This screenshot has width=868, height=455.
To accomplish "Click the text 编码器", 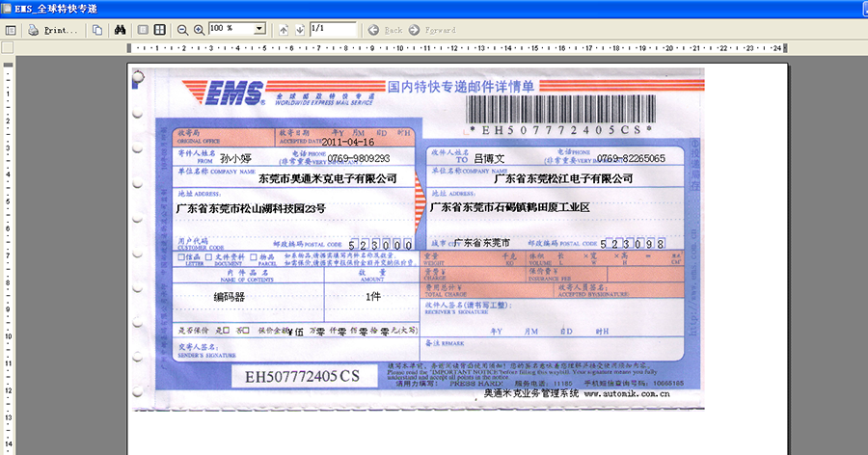I will [x=230, y=297].
